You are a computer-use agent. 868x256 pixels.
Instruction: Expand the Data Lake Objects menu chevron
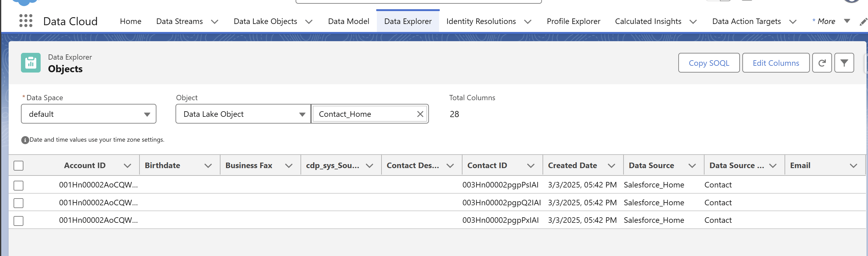309,22
